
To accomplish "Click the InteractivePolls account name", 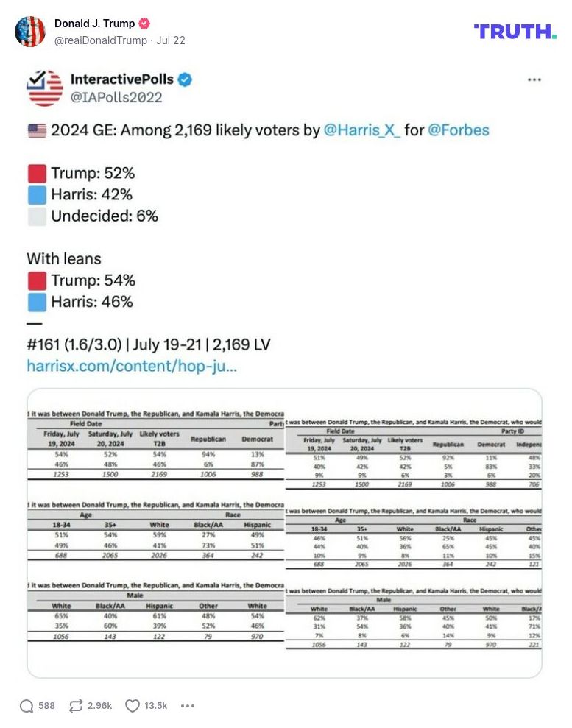I will pyautogui.click(x=121, y=79).
